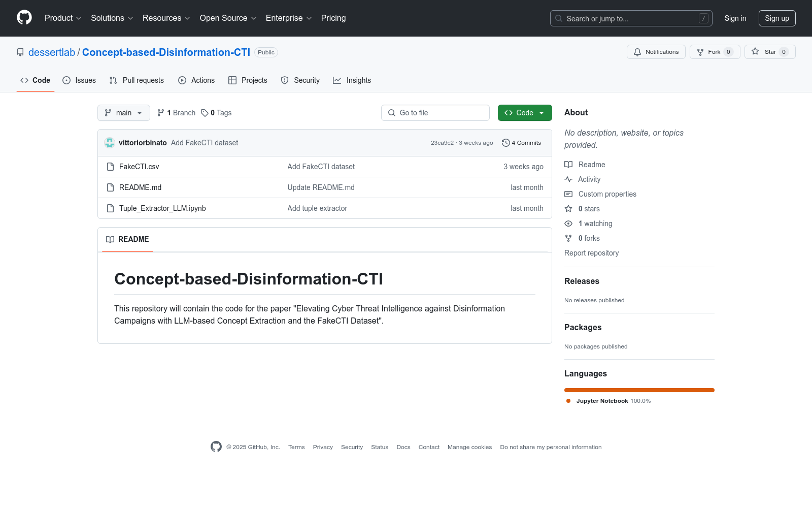Open the Terms link in footer

296,447
